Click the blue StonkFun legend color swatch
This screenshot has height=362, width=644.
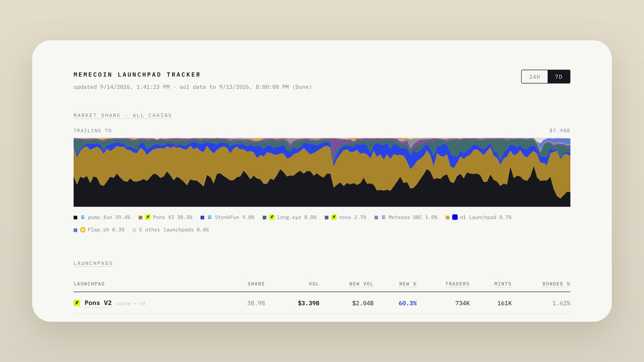click(x=202, y=218)
